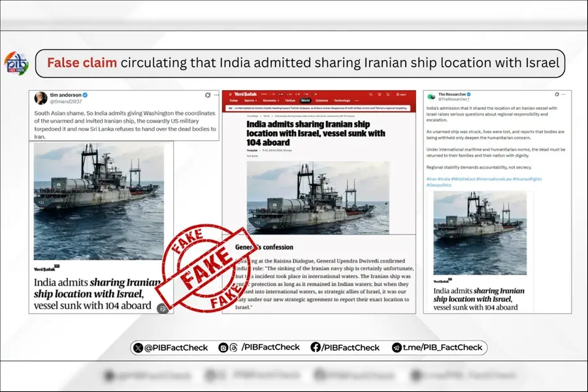
Task: Click the X logo beside @PIBFactCheck
Action: (138, 348)
